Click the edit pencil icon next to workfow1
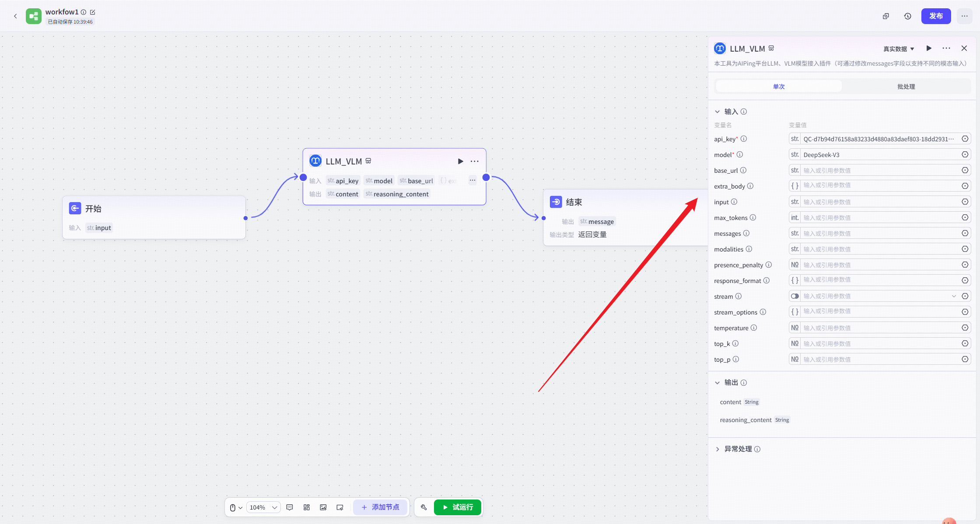This screenshot has width=980, height=524. 93,12
